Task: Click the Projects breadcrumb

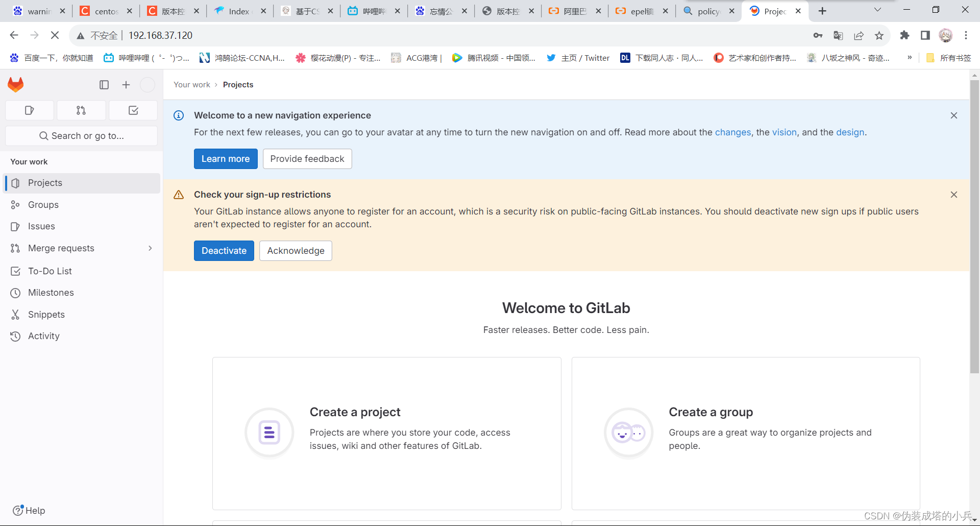Action: coord(238,85)
